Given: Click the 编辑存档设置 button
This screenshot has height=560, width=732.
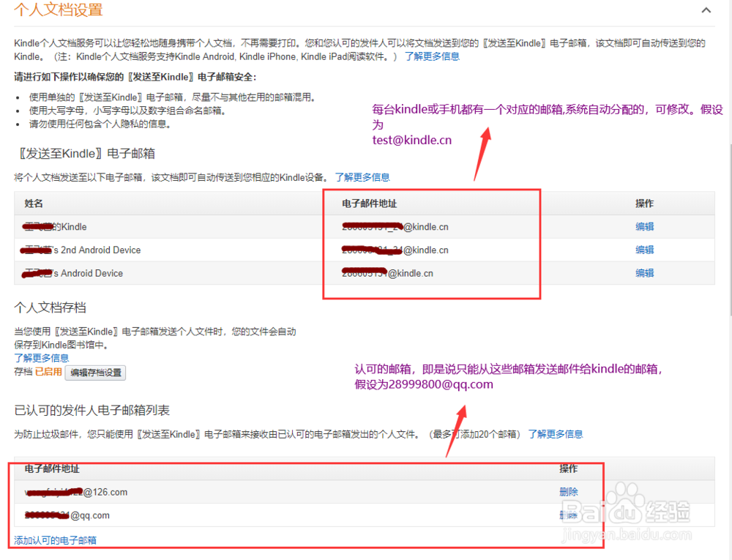Looking at the screenshot, I should tap(96, 373).
